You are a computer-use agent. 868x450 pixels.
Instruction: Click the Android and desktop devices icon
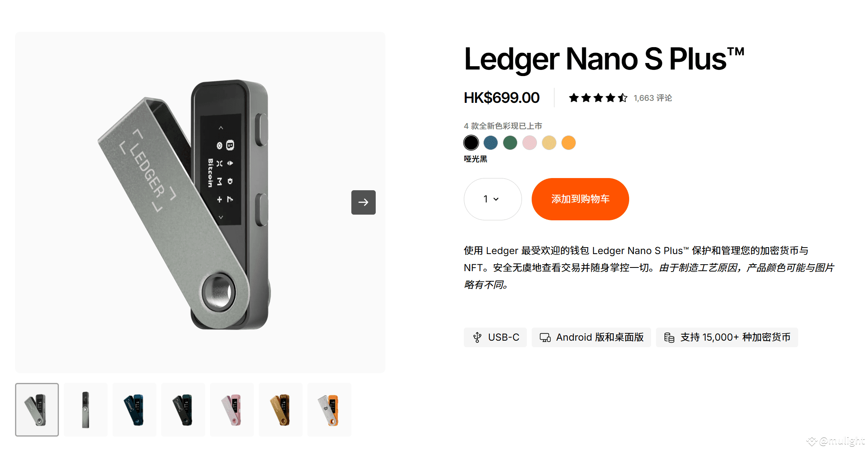point(545,337)
